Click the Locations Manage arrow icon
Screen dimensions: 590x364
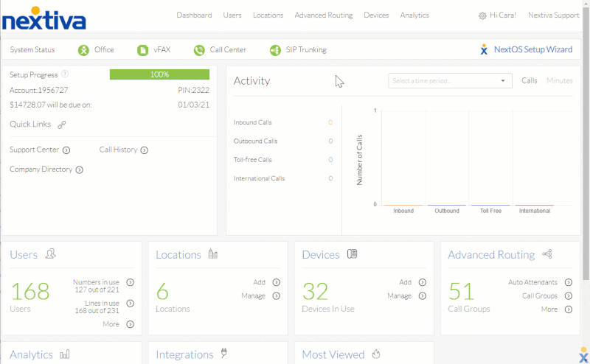coord(276,295)
